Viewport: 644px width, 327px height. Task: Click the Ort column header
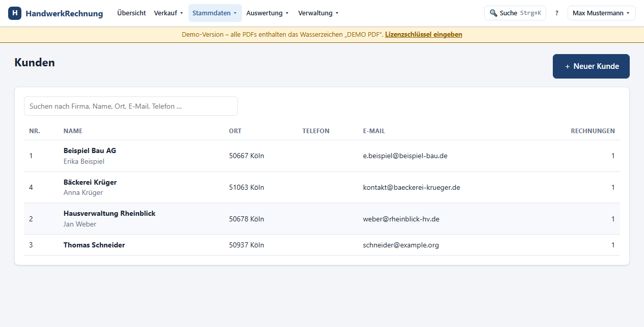click(x=235, y=131)
